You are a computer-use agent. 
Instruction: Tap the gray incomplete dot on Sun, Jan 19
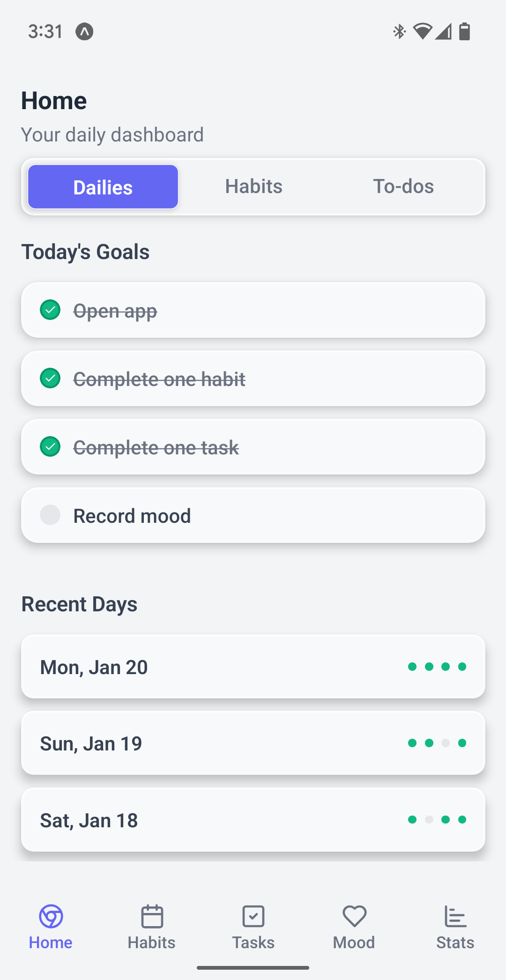446,743
